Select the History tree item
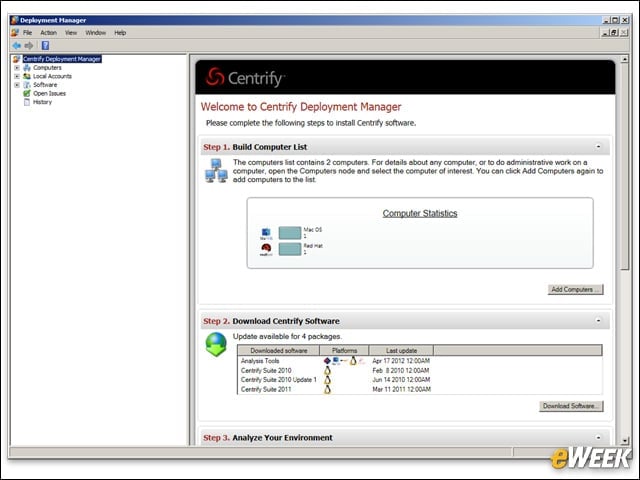The image size is (640, 480). click(42, 102)
